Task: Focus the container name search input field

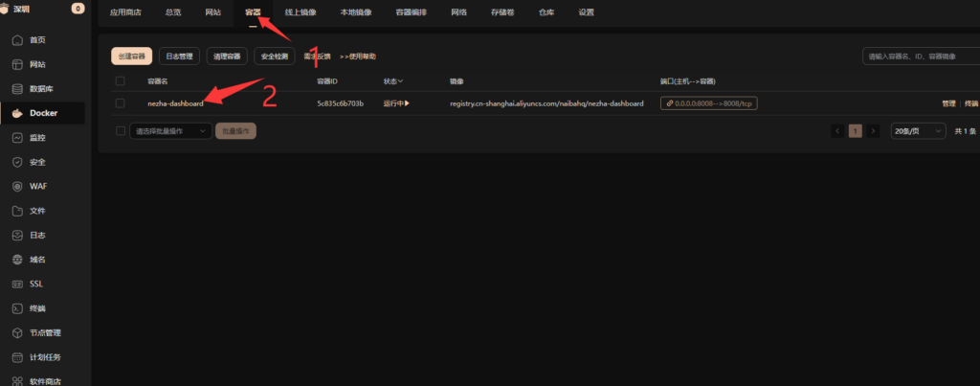Action: point(922,57)
